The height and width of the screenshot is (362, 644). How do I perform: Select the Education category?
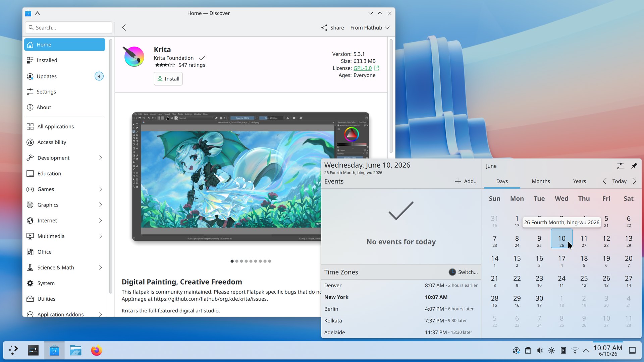point(65,173)
